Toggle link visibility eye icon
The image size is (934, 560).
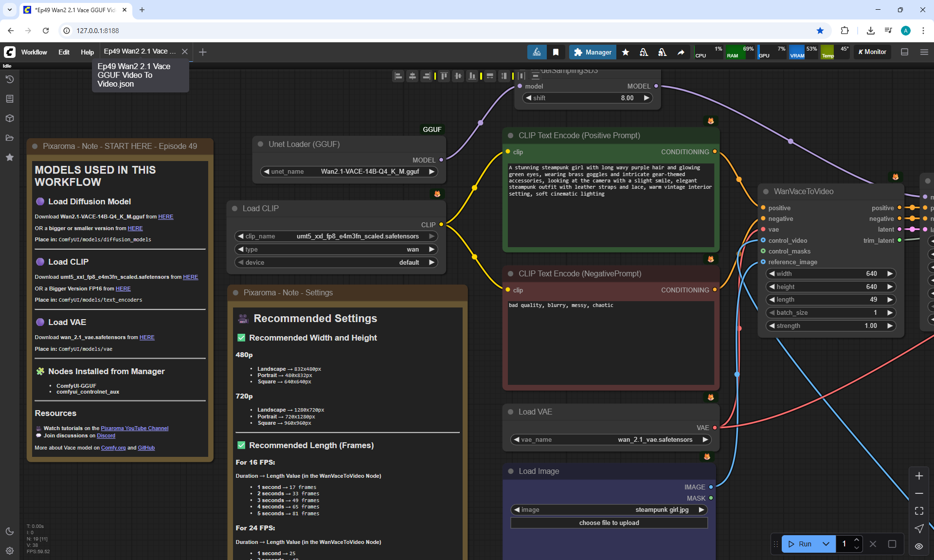(919, 546)
